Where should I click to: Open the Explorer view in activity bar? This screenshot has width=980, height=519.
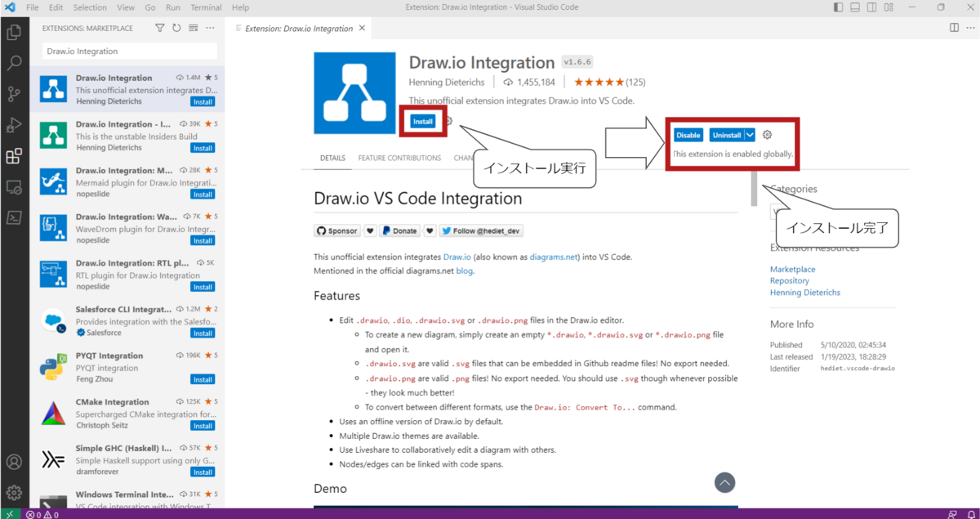pyautogui.click(x=14, y=33)
